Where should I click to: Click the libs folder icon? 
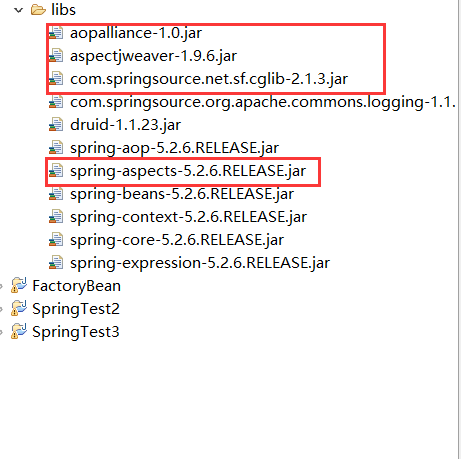tap(38, 10)
